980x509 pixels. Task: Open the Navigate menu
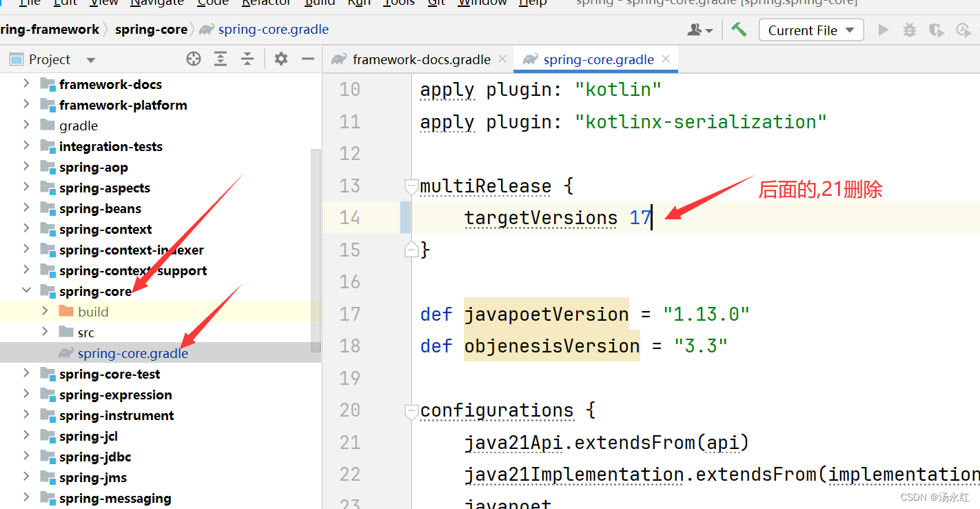157,3
